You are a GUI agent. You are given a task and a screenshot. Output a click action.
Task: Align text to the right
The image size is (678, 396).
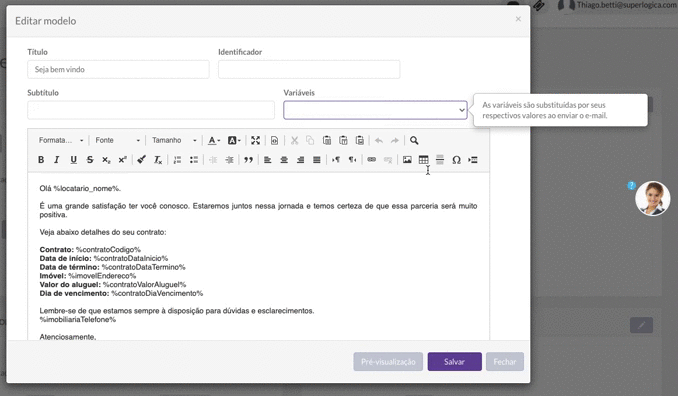coord(301,160)
